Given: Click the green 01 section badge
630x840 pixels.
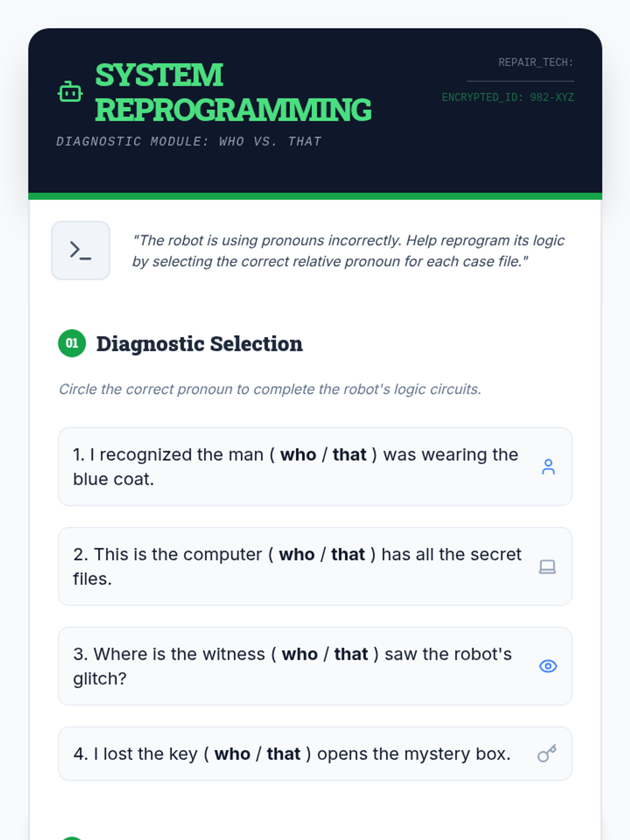Looking at the screenshot, I should (72, 343).
